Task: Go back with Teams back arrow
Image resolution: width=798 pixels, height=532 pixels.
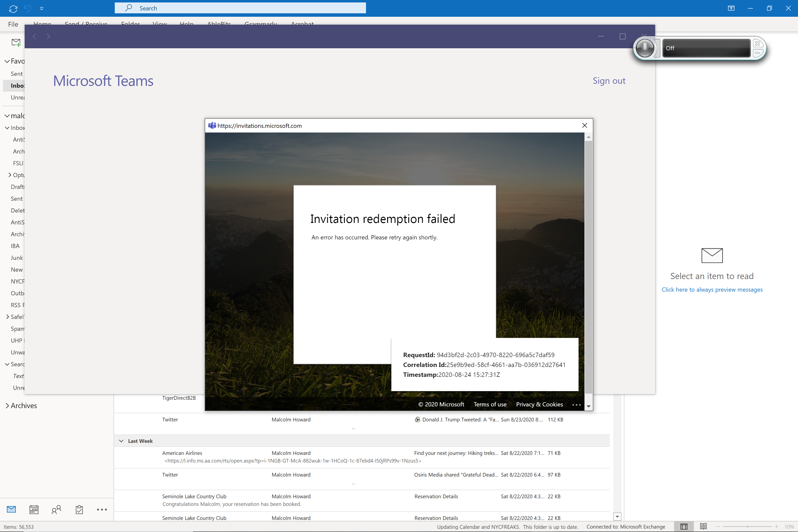Action: pos(34,36)
